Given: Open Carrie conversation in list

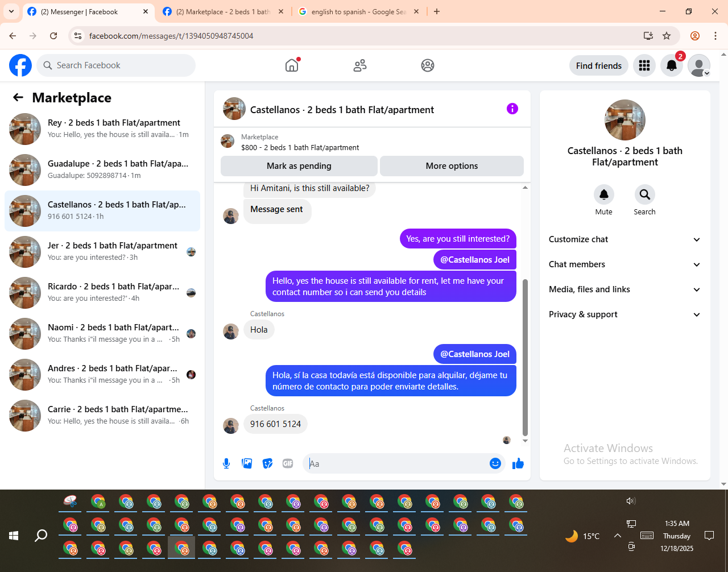Looking at the screenshot, I should click(x=102, y=416).
